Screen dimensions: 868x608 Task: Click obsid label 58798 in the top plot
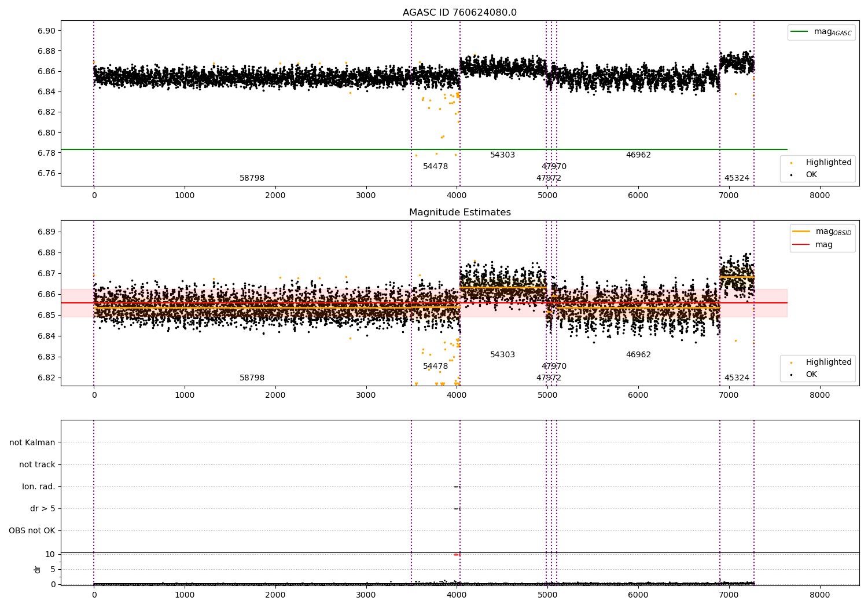coord(252,178)
